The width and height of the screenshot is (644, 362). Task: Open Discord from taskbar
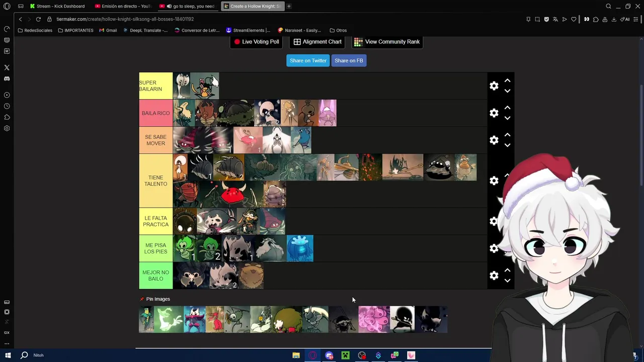(329, 355)
